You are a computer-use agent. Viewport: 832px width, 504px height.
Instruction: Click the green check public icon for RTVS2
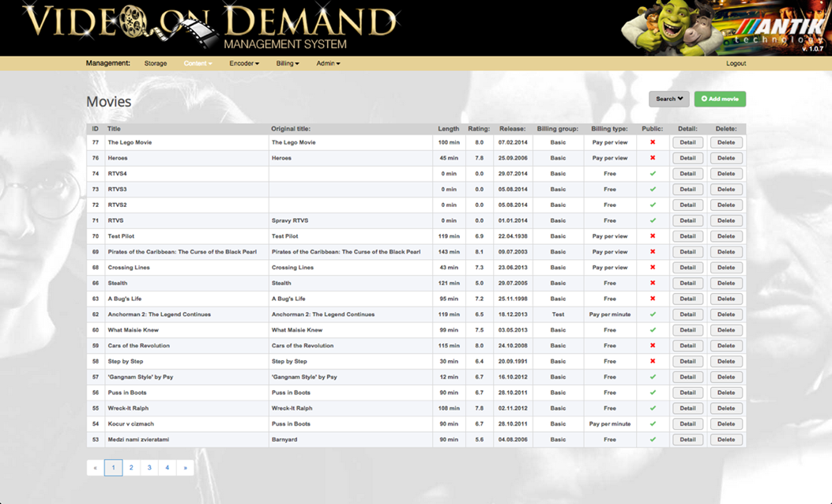click(x=653, y=205)
